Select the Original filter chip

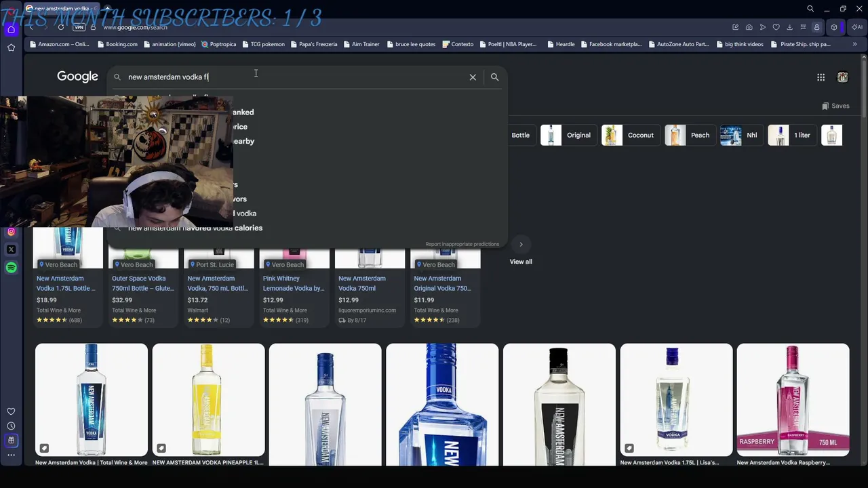tap(570, 135)
